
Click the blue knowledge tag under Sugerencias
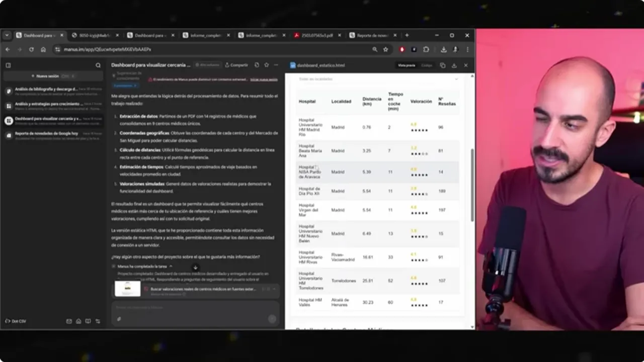coord(125,85)
